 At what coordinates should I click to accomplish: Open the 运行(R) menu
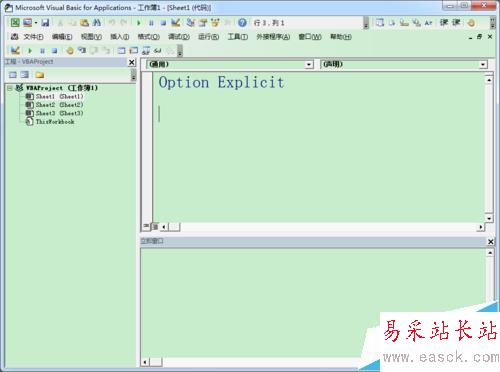pos(209,37)
